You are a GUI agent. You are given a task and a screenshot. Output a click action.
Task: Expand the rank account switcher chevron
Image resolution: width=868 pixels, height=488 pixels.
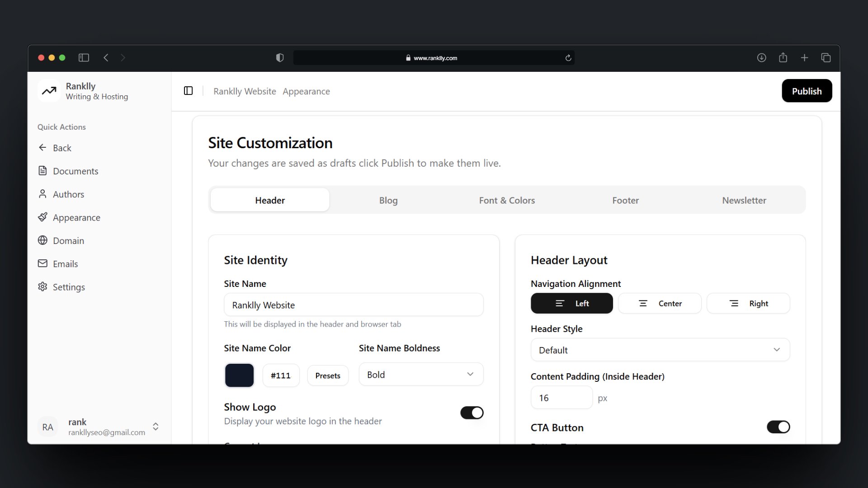point(156,427)
